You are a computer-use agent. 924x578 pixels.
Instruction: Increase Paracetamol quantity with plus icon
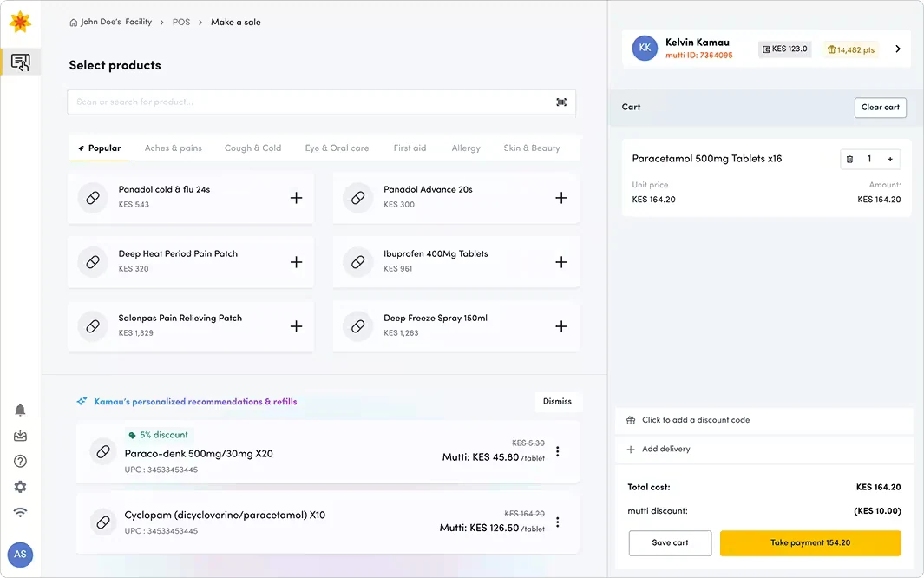tap(890, 159)
